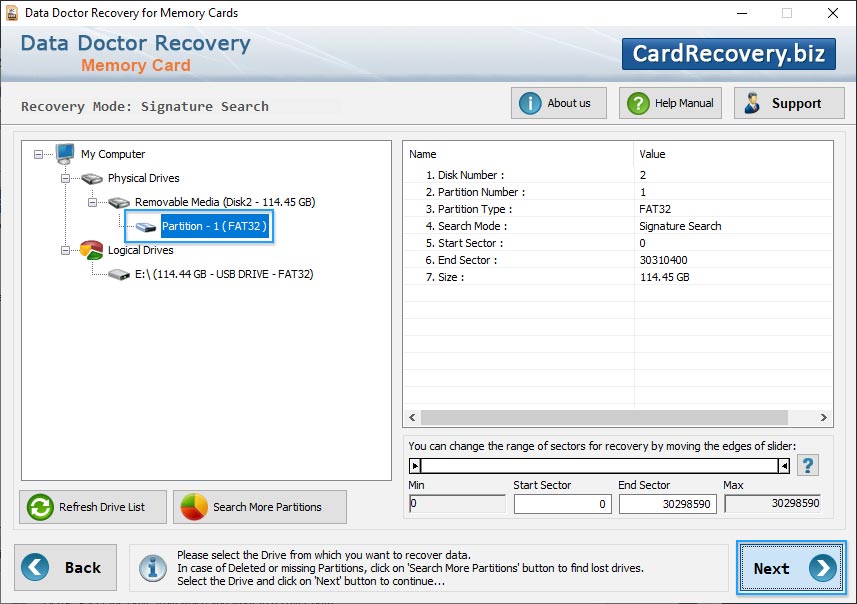Select the '1. Disk Number :' row
The width and height of the screenshot is (857, 604).
[x=618, y=175]
